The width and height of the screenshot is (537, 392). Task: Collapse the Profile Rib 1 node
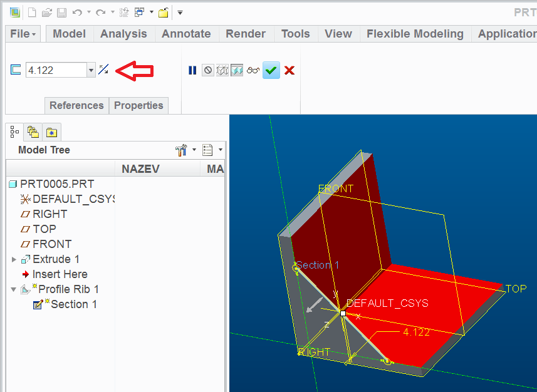[13, 290]
